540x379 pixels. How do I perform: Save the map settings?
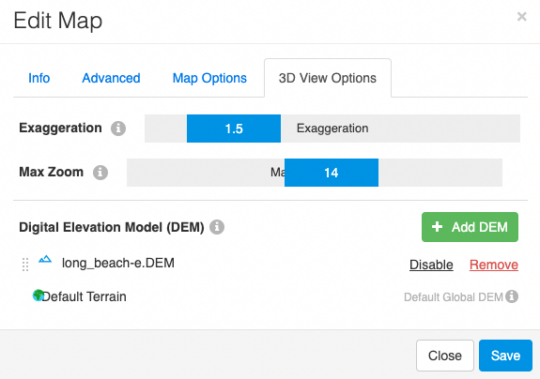506,356
